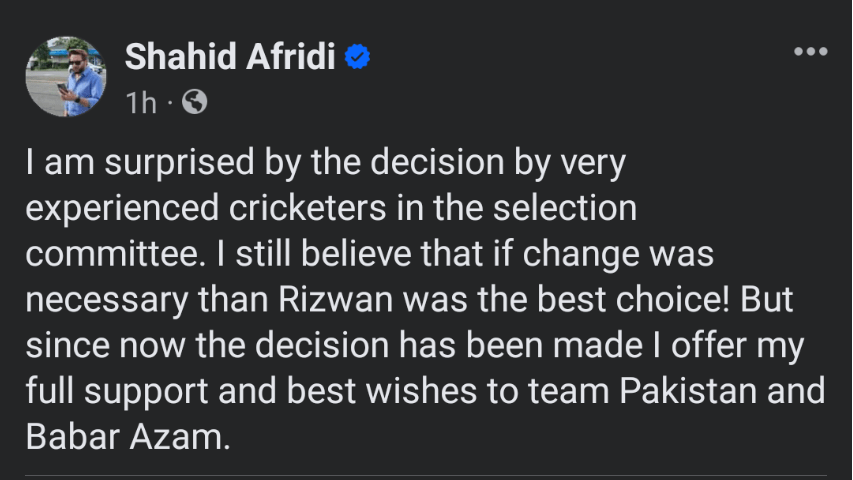Click the word 'selection' in the post
The image size is (853, 480).
[569, 209]
